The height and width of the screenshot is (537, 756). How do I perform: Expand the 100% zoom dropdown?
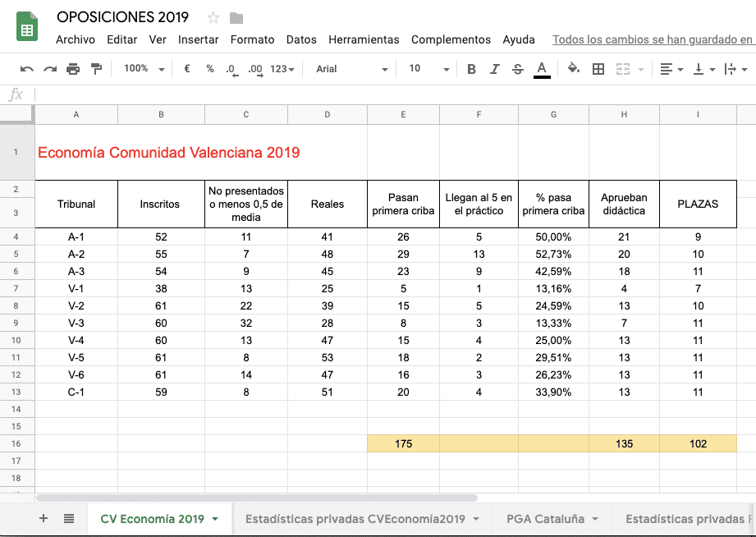(x=144, y=69)
